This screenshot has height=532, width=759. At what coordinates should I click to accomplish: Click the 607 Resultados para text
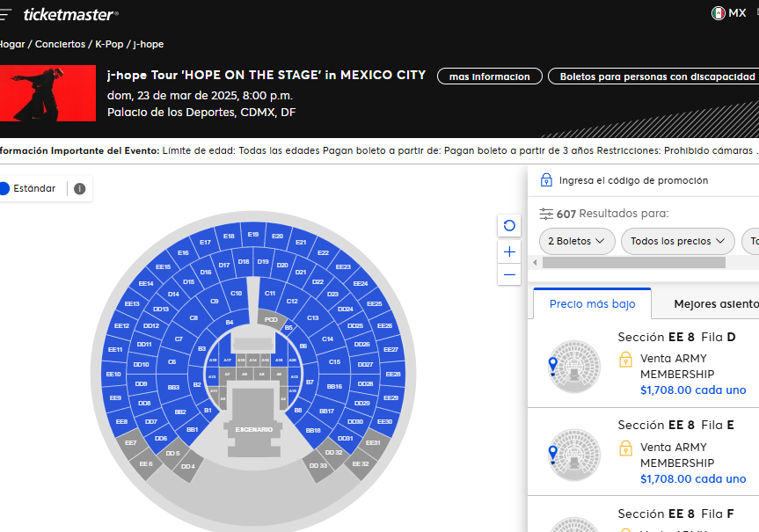pos(612,214)
